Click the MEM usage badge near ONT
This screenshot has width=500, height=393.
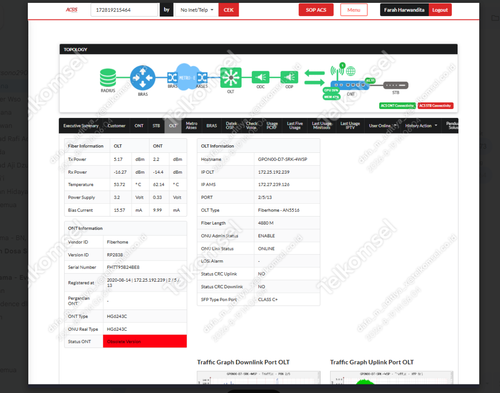point(331,97)
